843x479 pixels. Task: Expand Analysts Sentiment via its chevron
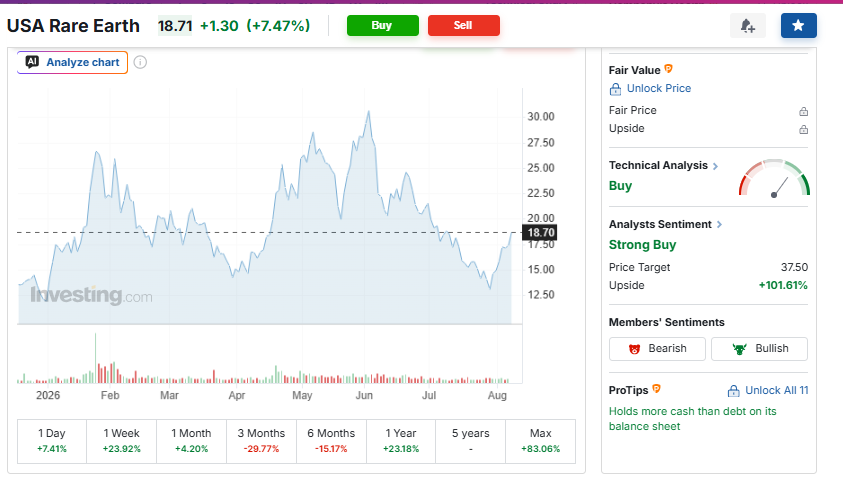[x=719, y=225]
